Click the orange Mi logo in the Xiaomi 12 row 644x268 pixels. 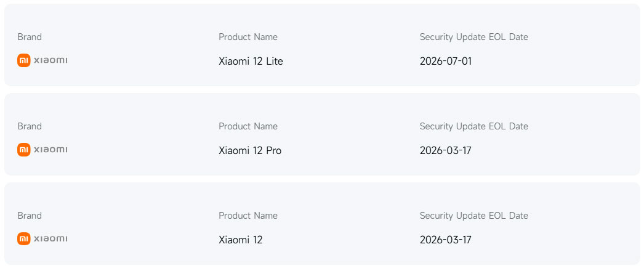pos(23,239)
